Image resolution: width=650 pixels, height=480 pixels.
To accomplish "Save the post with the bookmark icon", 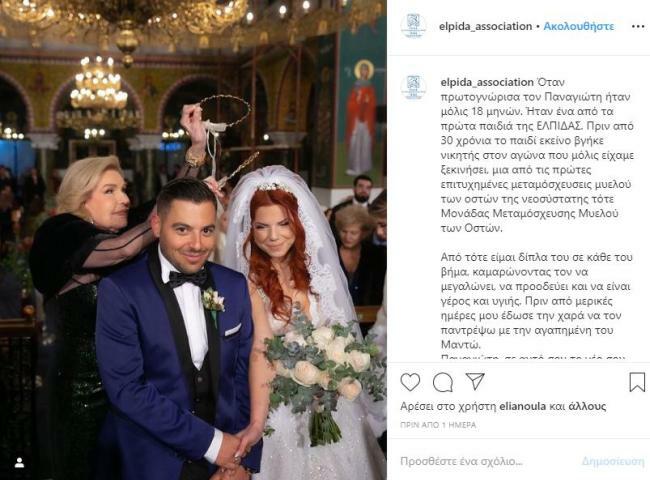I will click(637, 382).
